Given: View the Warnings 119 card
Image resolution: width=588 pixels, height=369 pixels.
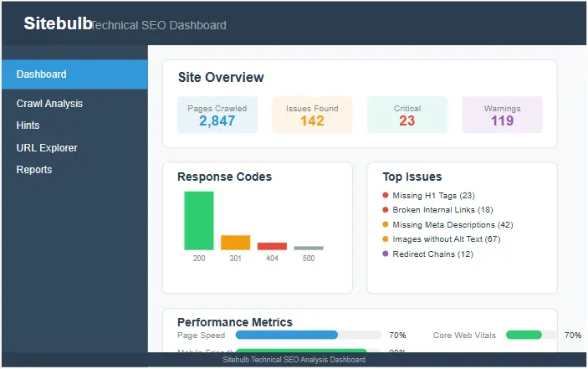Looking at the screenshot, I should point(502,115).
